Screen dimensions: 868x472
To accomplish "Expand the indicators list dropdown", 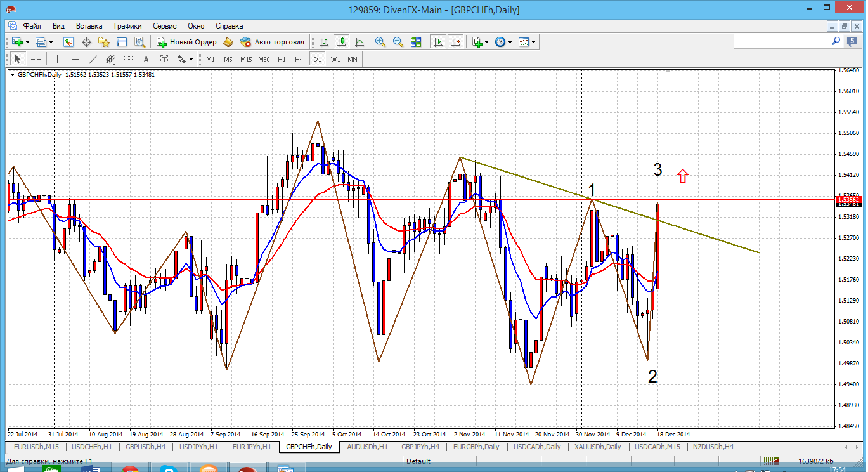I will click(x=486, y=42).
